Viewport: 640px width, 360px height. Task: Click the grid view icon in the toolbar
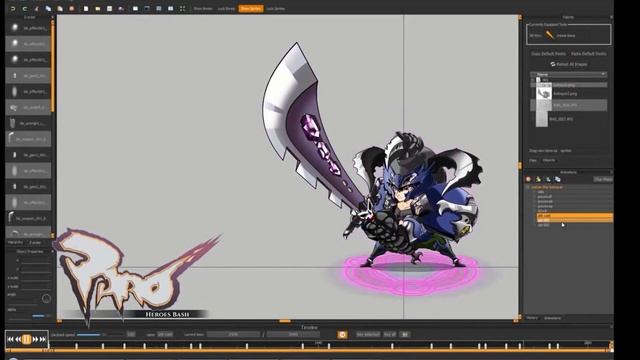point(159,9)
